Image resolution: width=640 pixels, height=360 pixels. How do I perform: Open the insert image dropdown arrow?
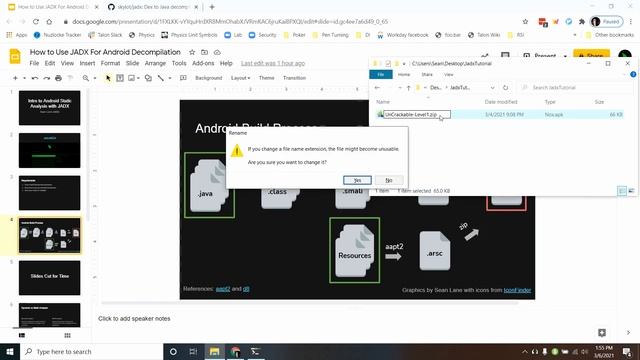pyautogui.click(x=138, y=78)
